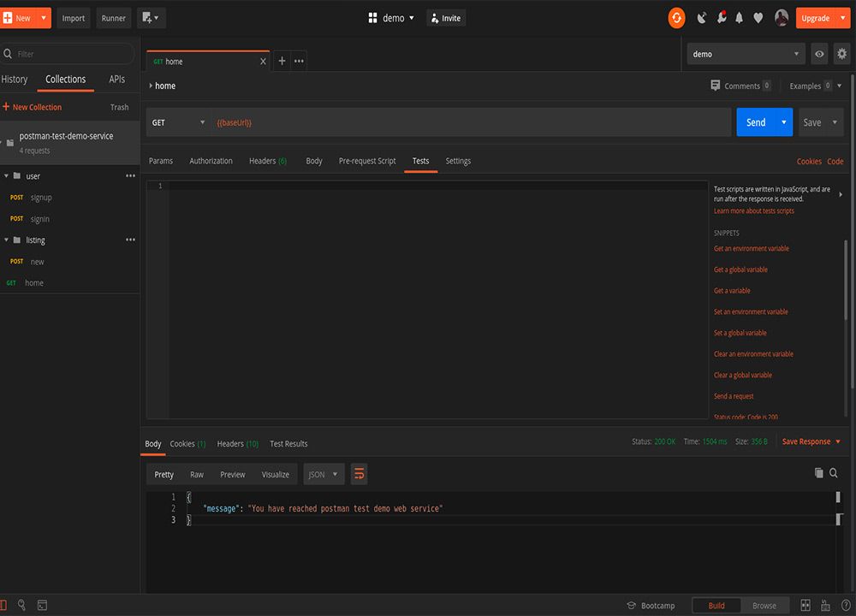Open the wrench settings icon in header
This screenshot has width=856, height=616.
(721, 18)
